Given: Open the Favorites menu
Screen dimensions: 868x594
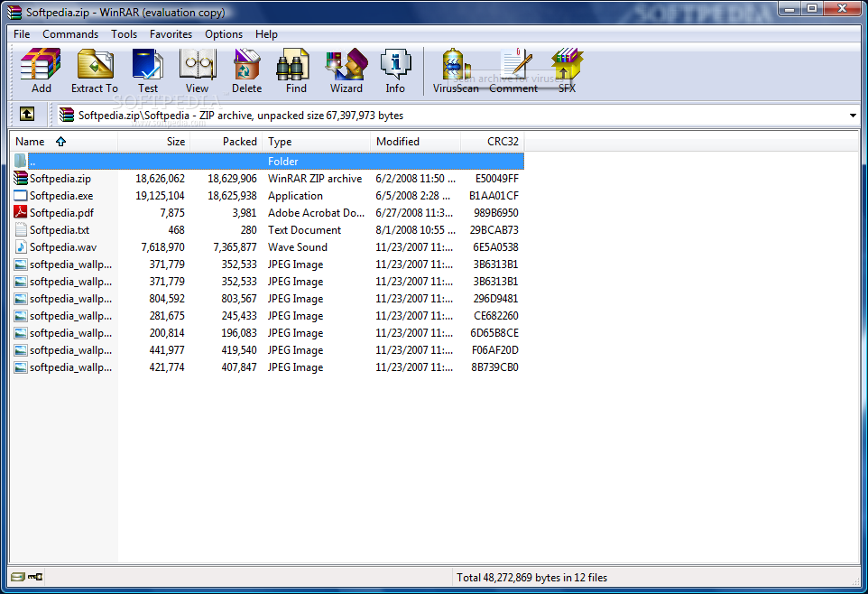Looking at the screenshot, I should coord(171,34).
